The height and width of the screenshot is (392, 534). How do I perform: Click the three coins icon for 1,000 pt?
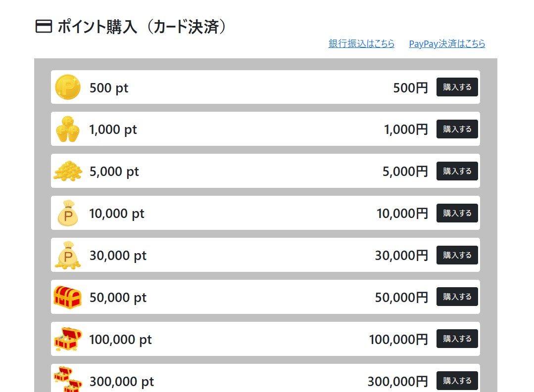point(68,130)
